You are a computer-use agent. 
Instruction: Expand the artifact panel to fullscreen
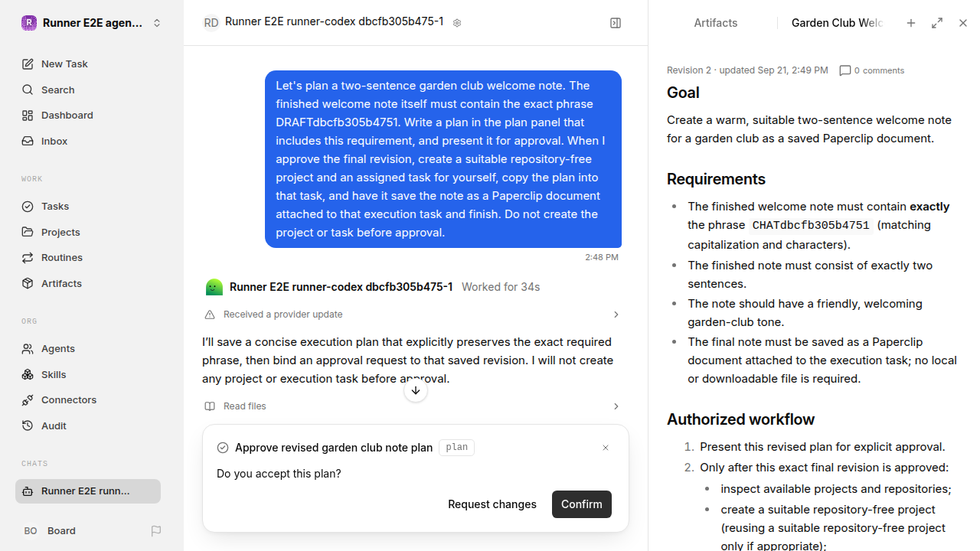click(x=937, y=23)
